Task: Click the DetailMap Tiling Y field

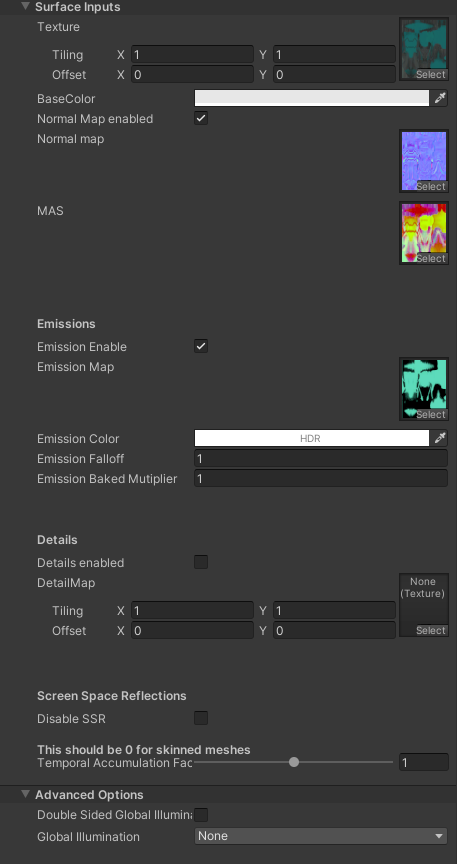Action: click(x=335, y=611)
